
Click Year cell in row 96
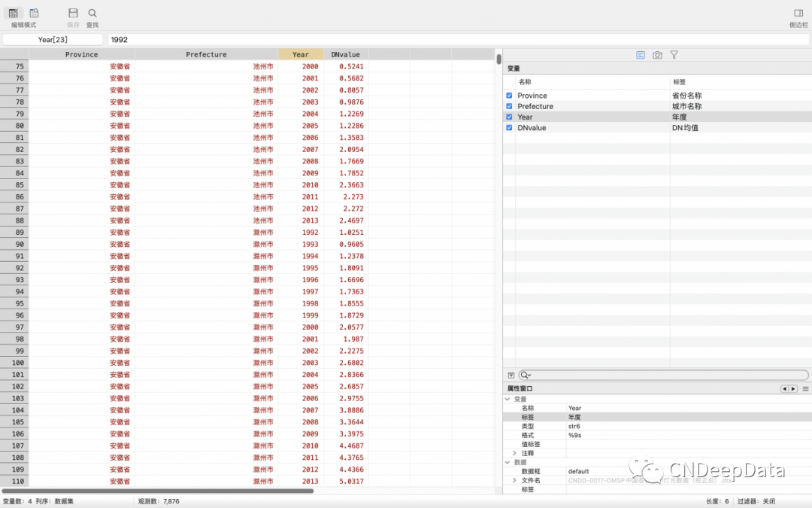pos(301,315)
